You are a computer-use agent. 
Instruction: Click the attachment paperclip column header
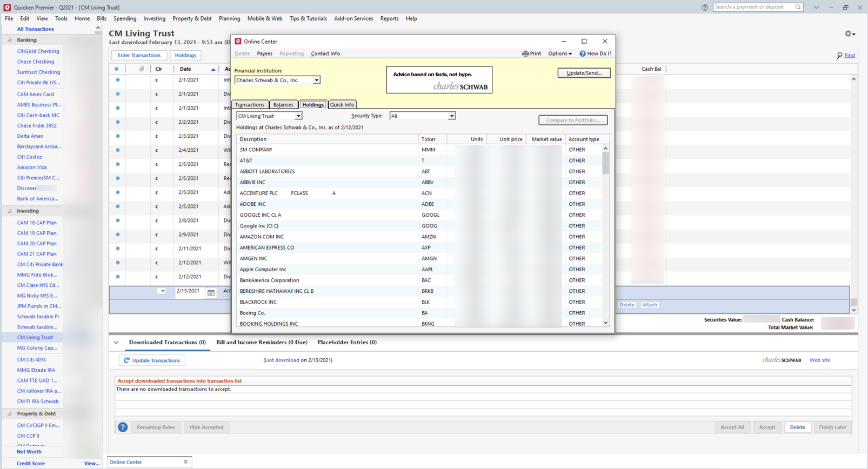click(x=142, y=69)
